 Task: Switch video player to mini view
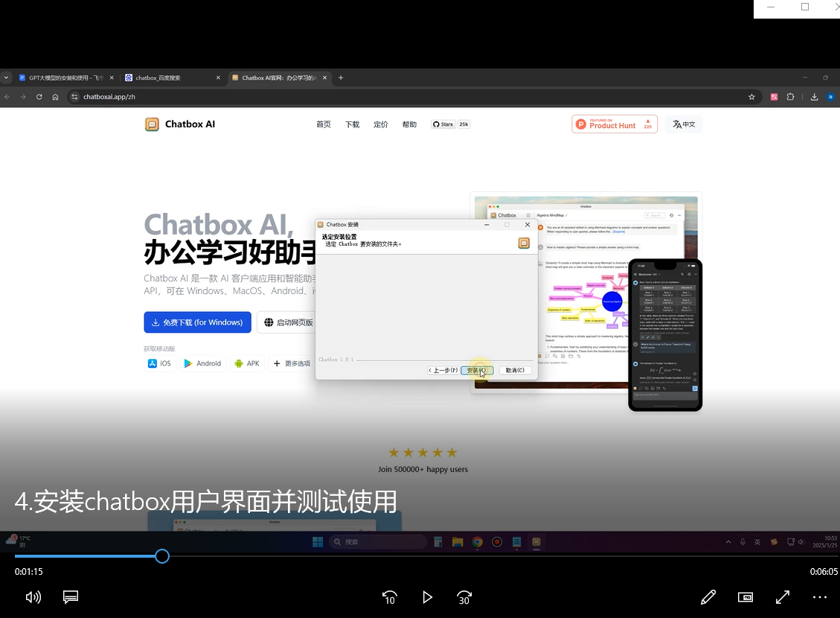[x=746, y=597]
